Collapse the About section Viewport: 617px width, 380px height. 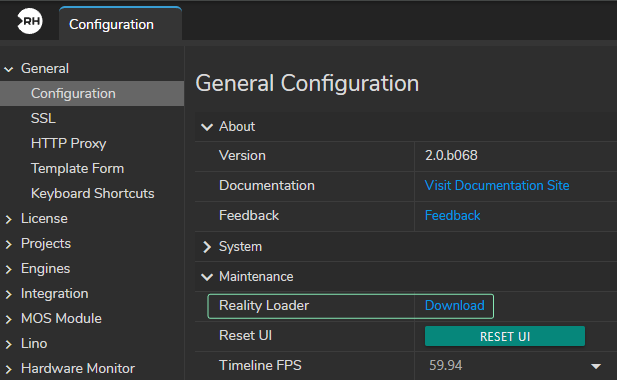click(x=207, y=127)
